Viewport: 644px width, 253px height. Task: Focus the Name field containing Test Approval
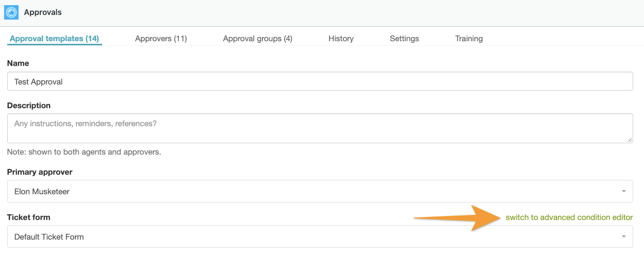320,81
